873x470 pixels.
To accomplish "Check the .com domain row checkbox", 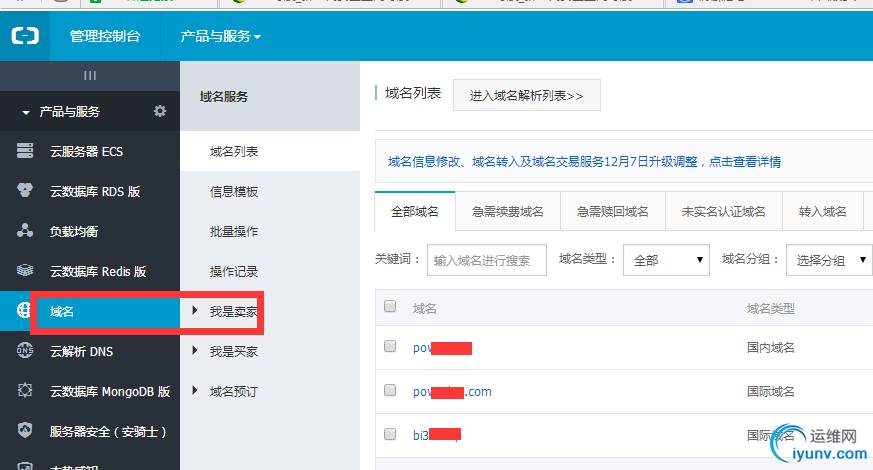I will [x=390, y=390].
